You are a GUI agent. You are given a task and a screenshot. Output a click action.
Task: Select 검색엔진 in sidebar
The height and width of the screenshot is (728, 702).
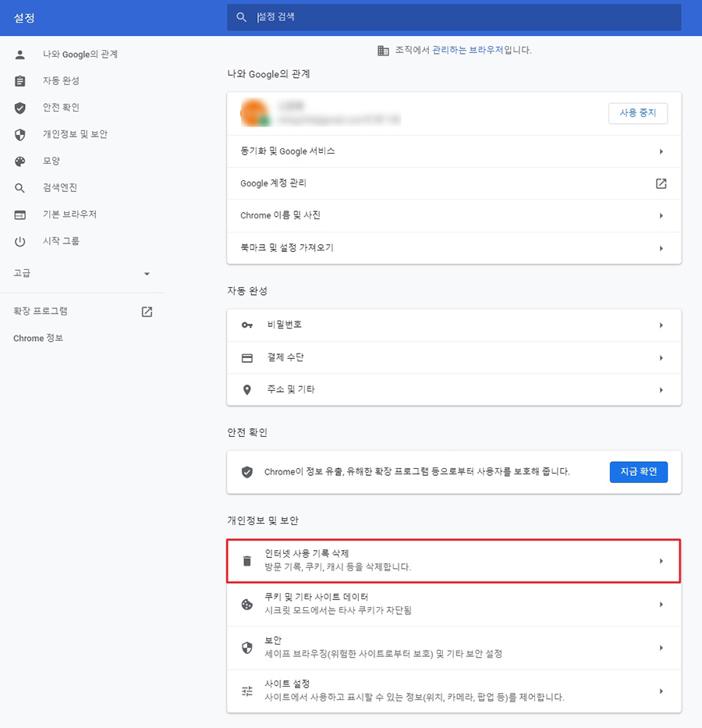click(x=60, y=187)
